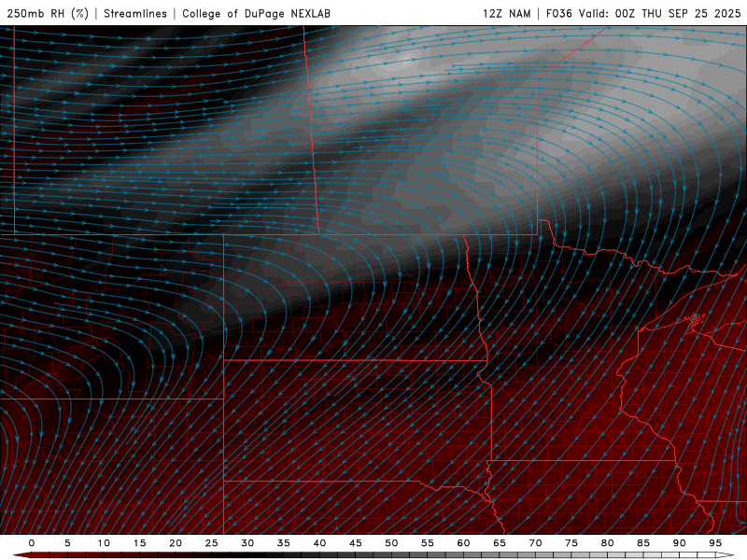
Task: Select the "College of DuPage NEXLAB" text
Action: pos(256,13)
